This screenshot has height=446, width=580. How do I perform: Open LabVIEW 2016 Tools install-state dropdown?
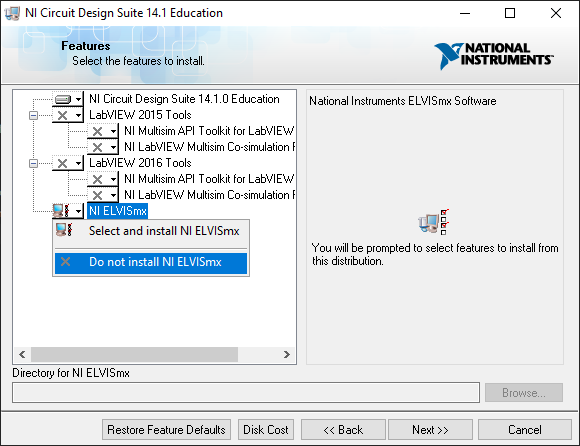(x=68, y=163)
